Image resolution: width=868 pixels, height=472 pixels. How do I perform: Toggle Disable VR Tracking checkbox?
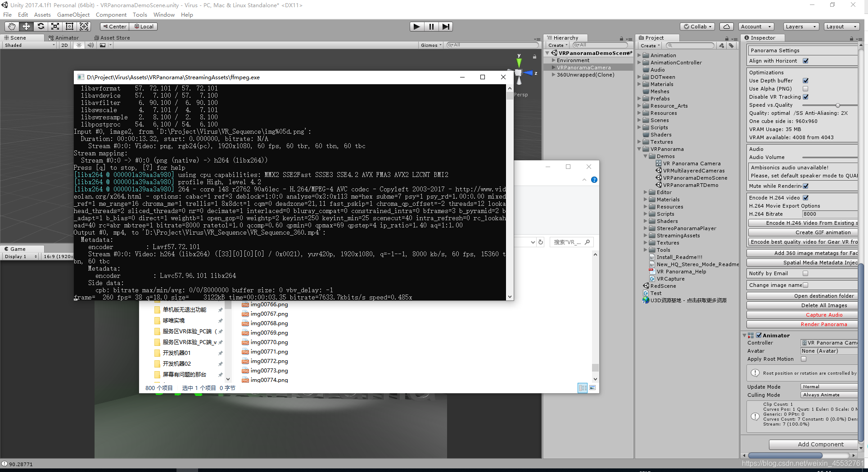(805, 97)
